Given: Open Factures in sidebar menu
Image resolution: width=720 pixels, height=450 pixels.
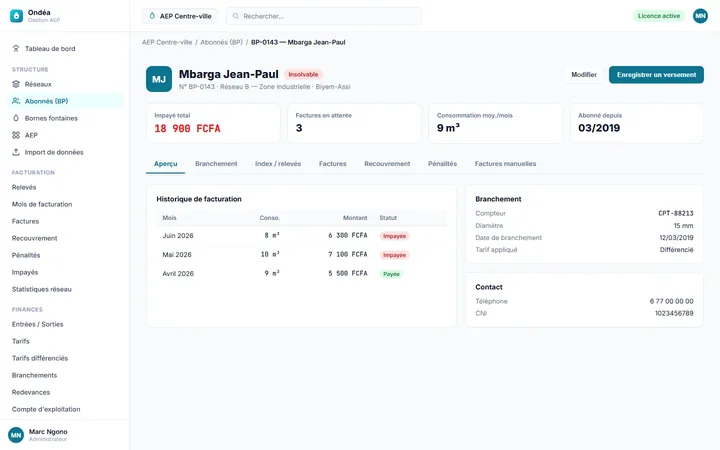Looking at the screenshot, I should pyautogui.click(x=25, y=221).
